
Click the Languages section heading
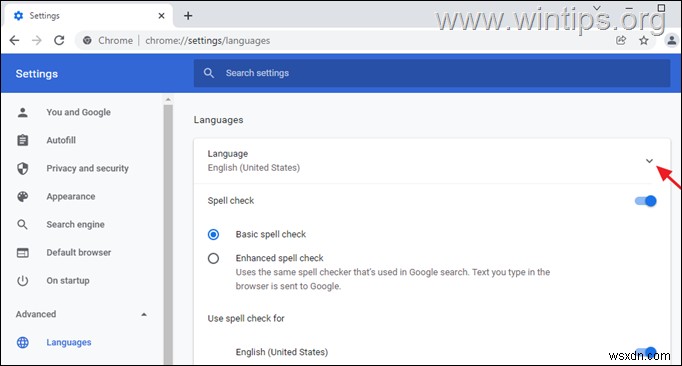click(218, 120)
